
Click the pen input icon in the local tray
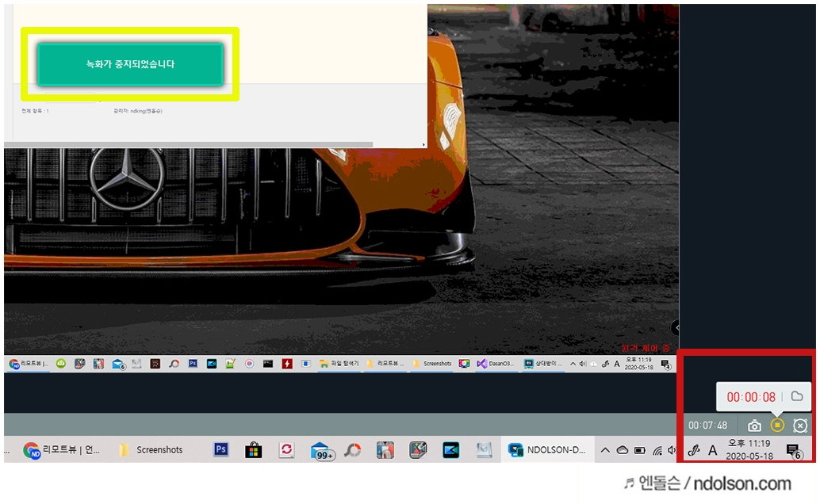(694, 450)
